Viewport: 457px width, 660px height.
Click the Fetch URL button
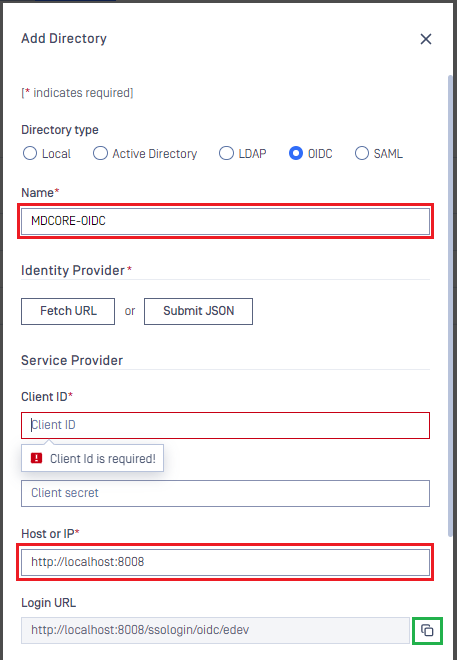click(68, 311)
